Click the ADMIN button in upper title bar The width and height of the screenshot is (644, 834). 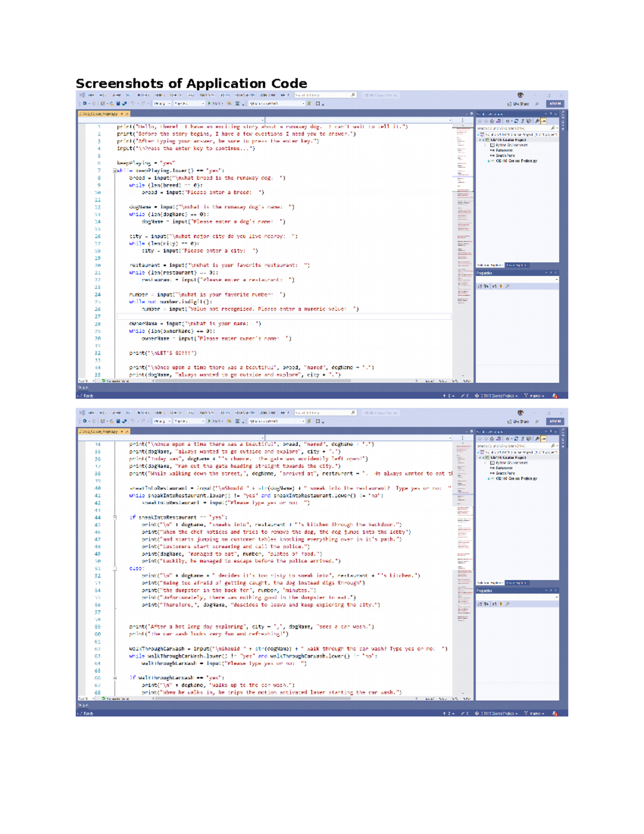[x=555, y=104]
